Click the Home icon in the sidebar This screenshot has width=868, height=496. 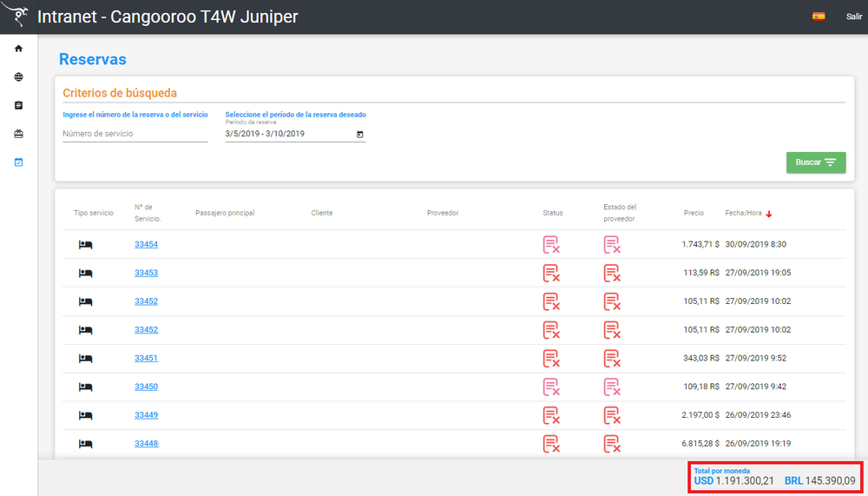(18, 49)
